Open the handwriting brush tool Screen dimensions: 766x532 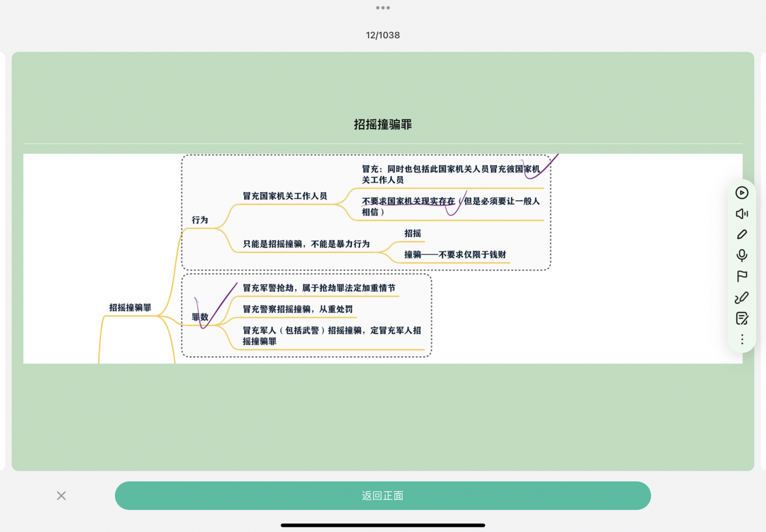[x=741, y=297]
